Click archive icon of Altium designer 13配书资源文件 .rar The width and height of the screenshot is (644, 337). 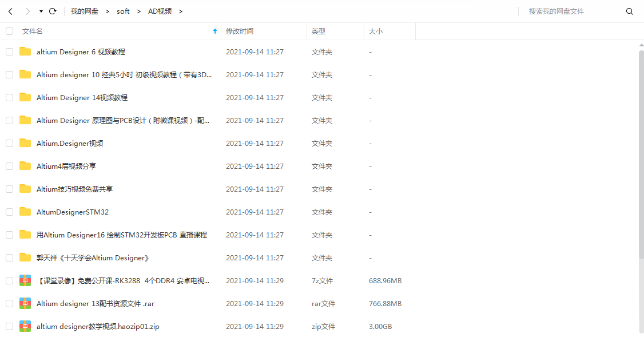pos(25,304)
